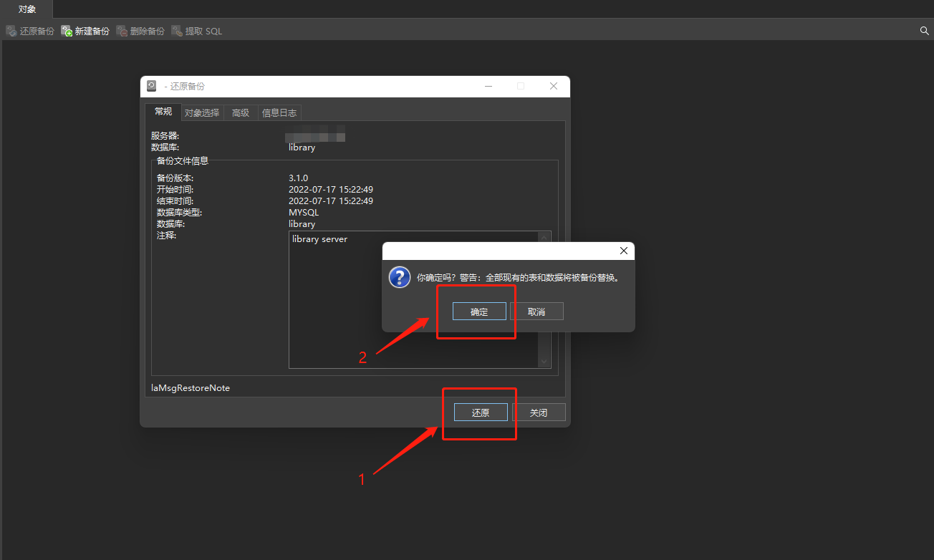Viewport: 934px width, 560px height.
Task: Close the confirmation message box
Action: [623, 251]
